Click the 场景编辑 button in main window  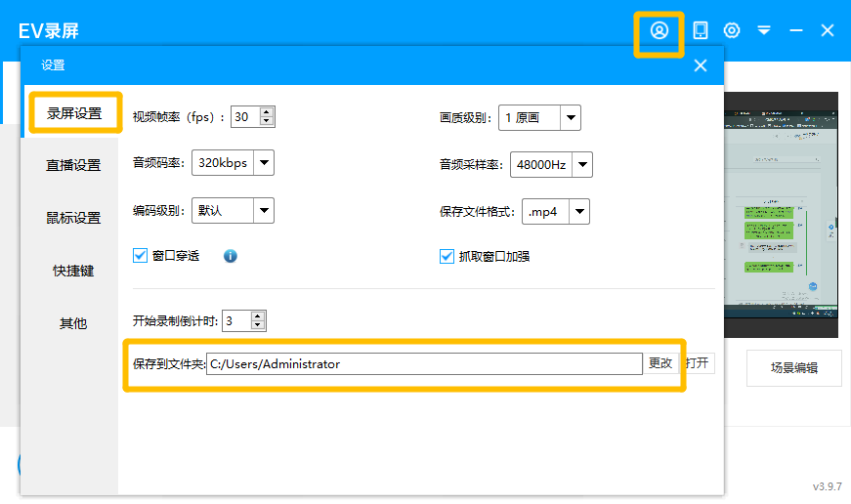pos(794,368)
